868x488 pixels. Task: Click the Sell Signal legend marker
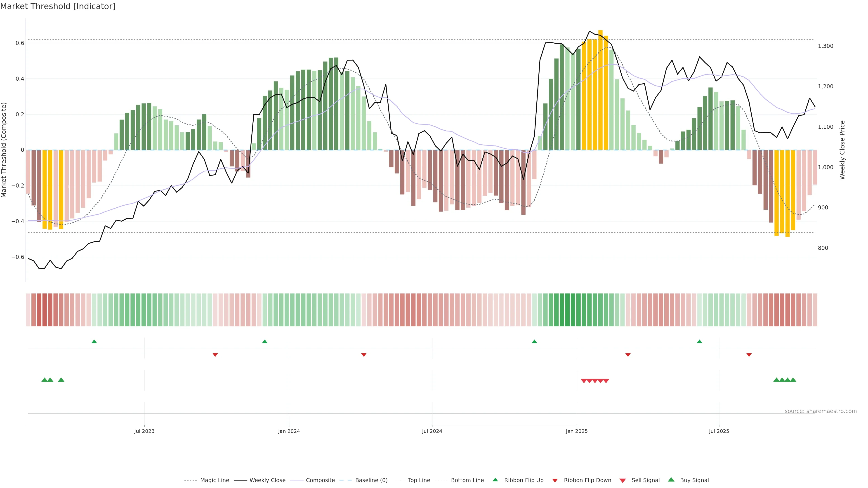pos(622,480)
